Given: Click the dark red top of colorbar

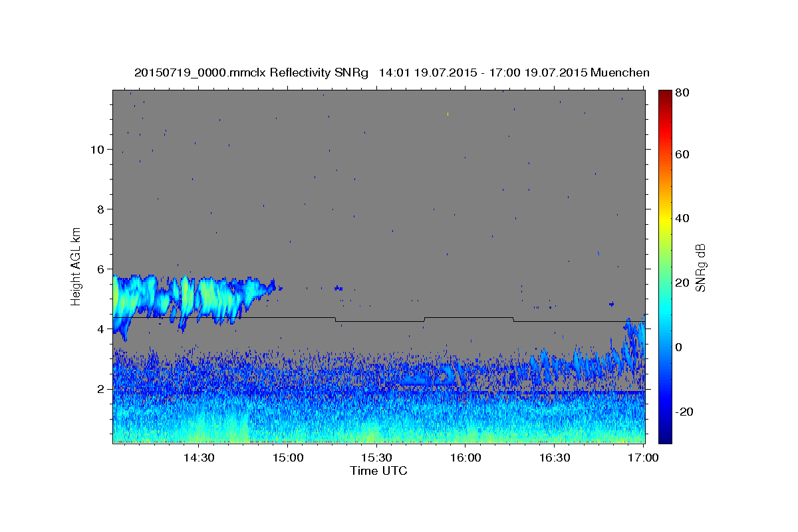Looking at the screenshot, I should click(665, 94).
